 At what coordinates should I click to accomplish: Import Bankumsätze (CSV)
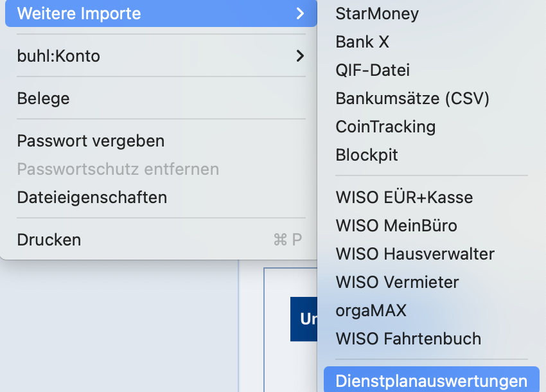412,98
